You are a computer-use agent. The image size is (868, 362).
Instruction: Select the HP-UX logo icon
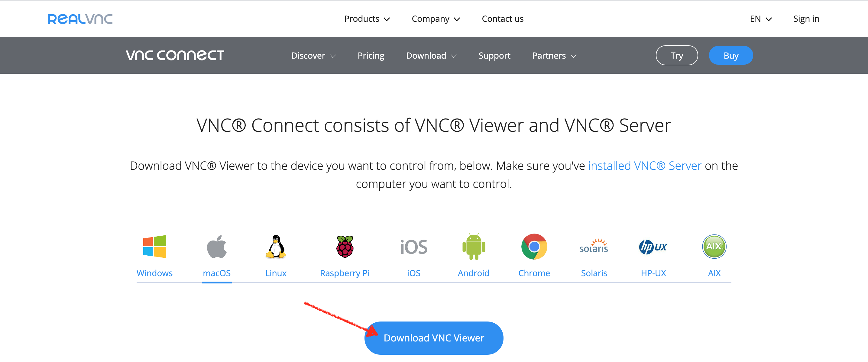pyautogui.click(x=653, y=247)
